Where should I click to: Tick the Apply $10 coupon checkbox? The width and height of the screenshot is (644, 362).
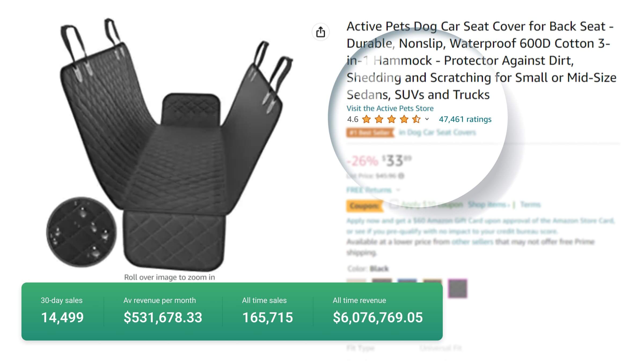(x=394, y=204)
